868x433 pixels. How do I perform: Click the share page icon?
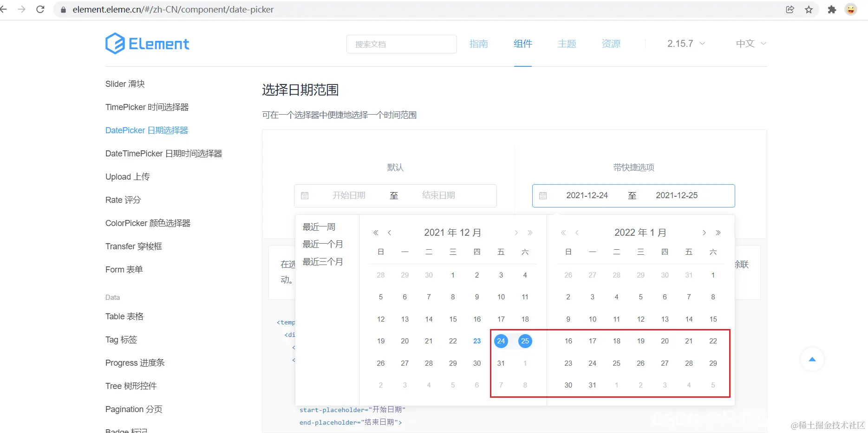click(x=790, y=9)
